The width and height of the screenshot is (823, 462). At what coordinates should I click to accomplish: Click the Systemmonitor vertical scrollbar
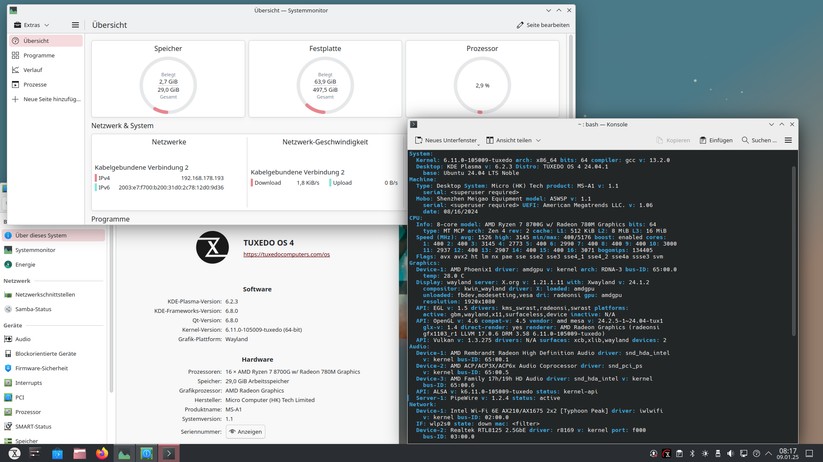click(571, 76)
